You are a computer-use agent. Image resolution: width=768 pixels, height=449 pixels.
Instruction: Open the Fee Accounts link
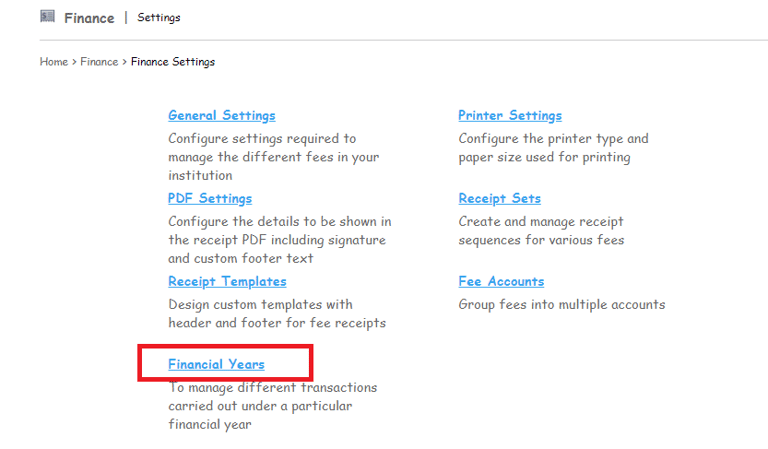pos(501,282)
